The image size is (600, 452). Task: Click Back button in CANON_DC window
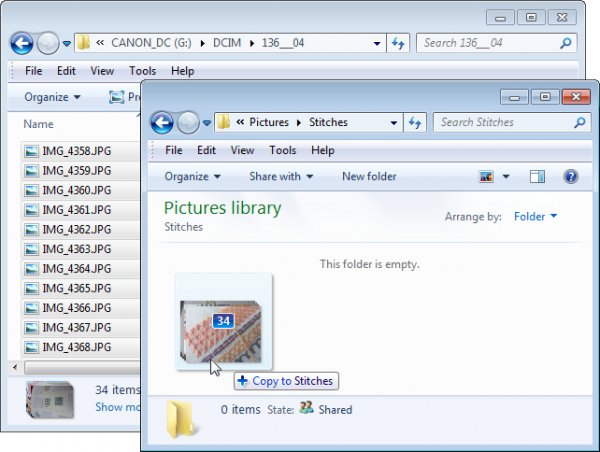pyautogui.click(x=22, y=44)
